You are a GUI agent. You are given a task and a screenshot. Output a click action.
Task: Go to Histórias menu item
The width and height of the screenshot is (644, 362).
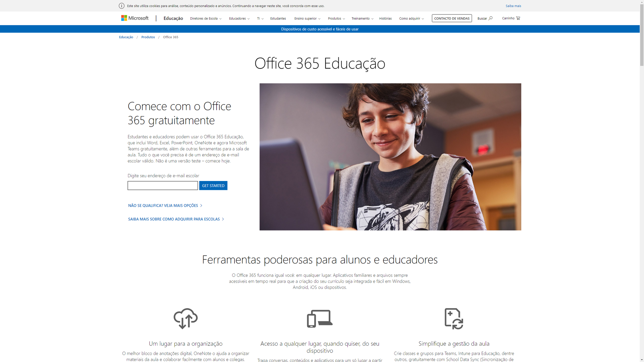coord(385,19)
